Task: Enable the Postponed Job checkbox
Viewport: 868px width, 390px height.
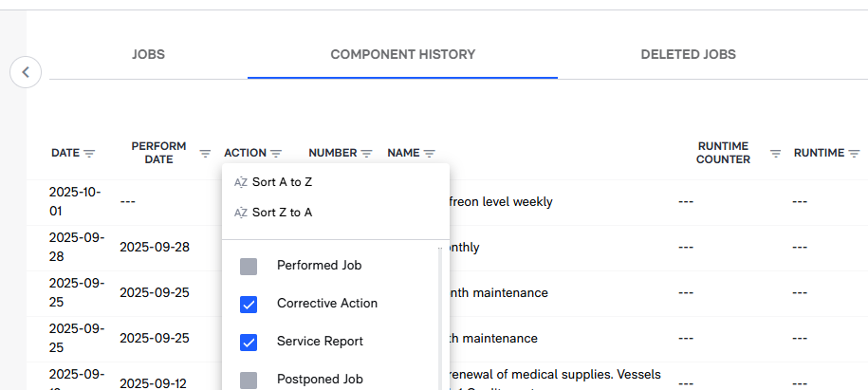Action: point(249,380)
